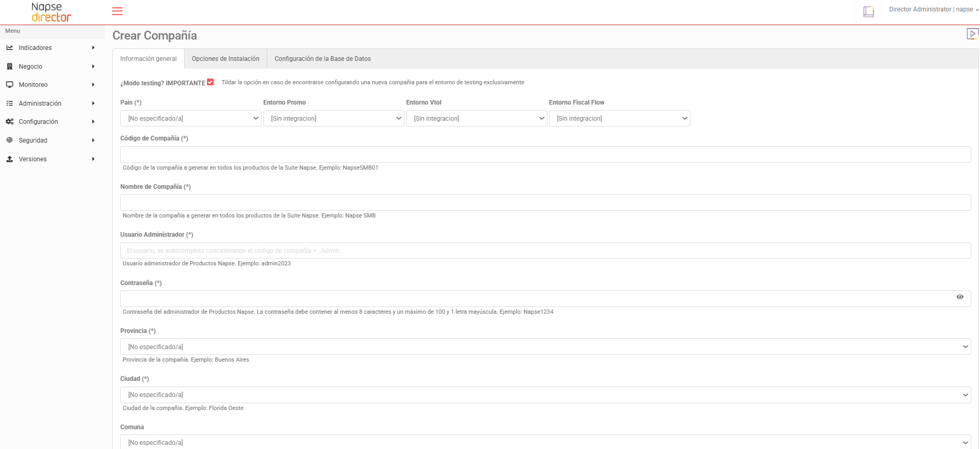Click the Versiones upload icon
The image size is (980, 449).
point(9,159)
